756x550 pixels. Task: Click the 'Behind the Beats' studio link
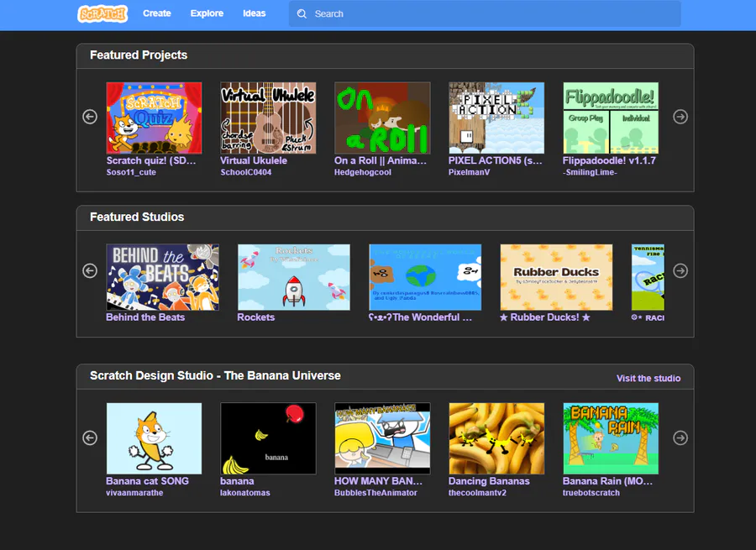tap(145, 317)
